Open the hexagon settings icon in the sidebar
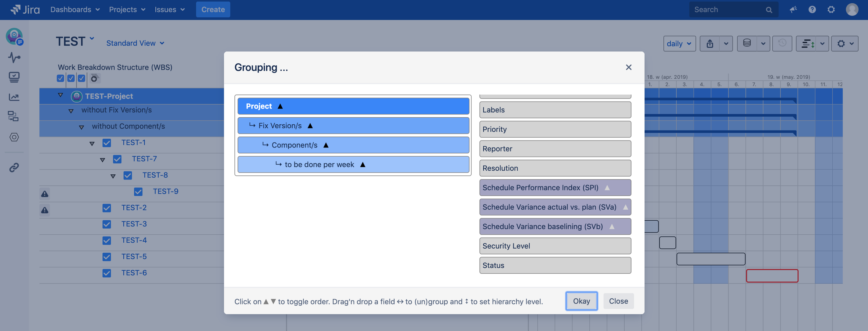The image size is (868, 331). [x=14, y=137]
